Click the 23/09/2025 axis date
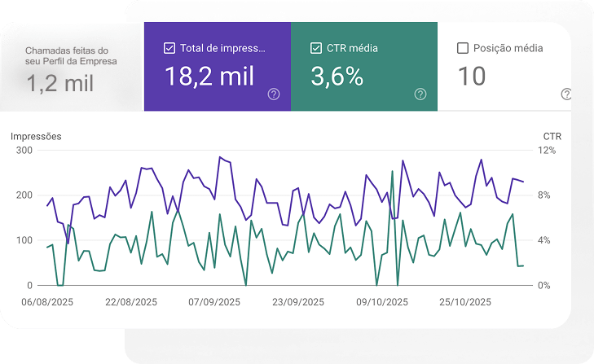This screenshot has width=594, height=364. tap(298, 302)
